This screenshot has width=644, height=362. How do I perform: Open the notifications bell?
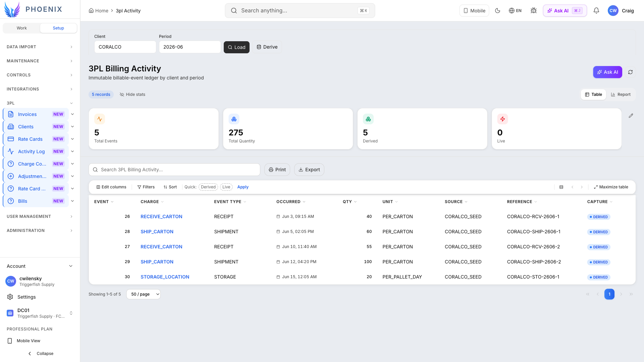pos(596,11)
